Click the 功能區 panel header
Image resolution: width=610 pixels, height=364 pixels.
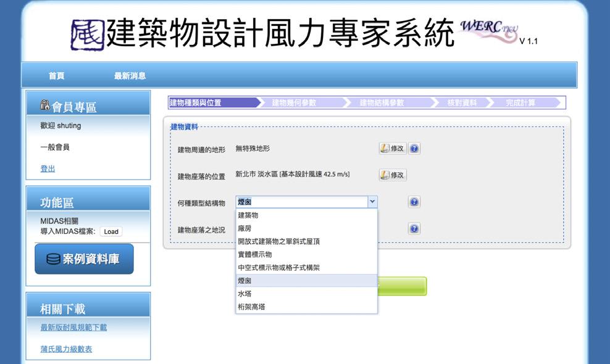point(88,199)
